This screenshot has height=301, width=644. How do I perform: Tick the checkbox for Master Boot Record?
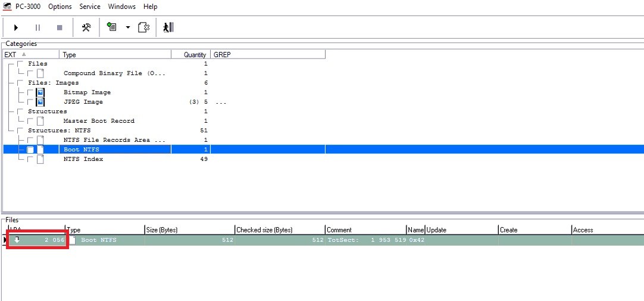tap(30, 121)
